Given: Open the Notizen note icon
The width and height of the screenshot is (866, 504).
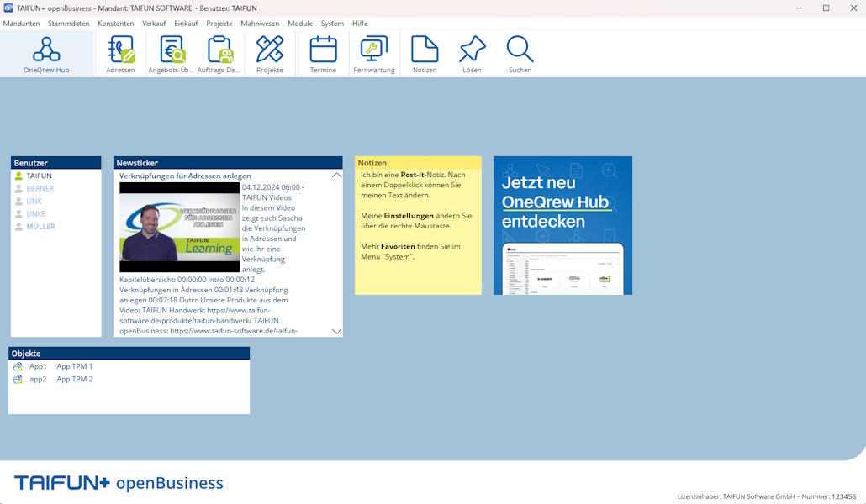Looking at the screenshot, I should tap(425, 54).
